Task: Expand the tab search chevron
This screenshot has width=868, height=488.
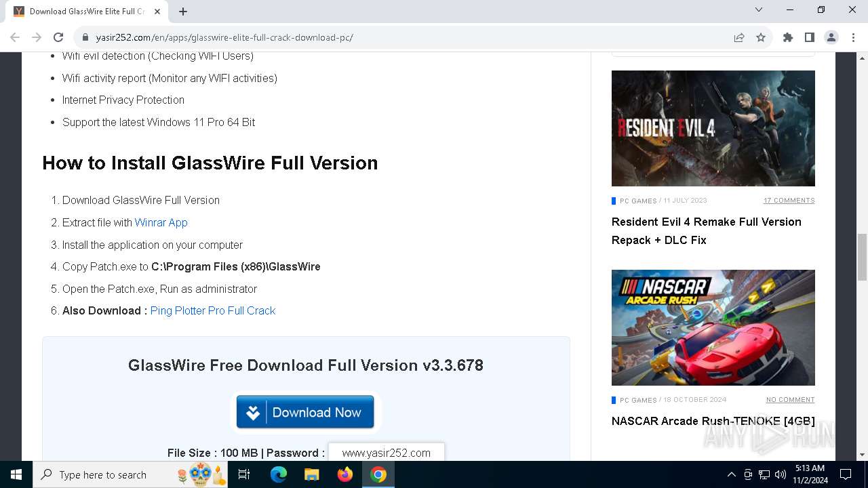Action: 759,9
